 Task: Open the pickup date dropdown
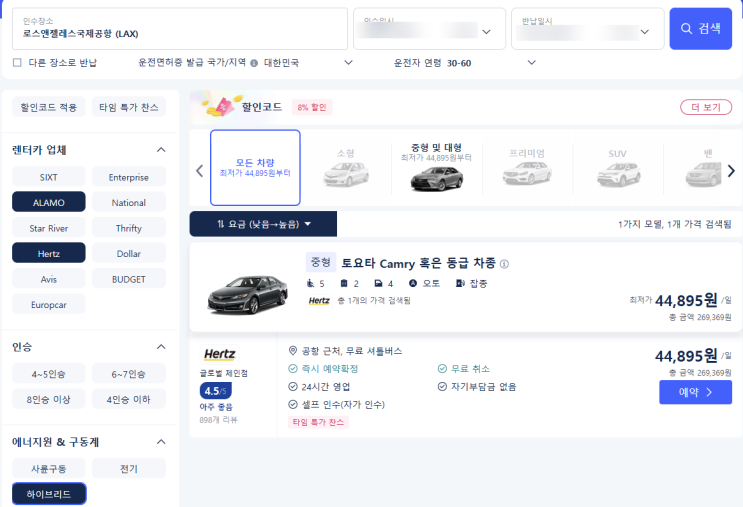[429, 28]
